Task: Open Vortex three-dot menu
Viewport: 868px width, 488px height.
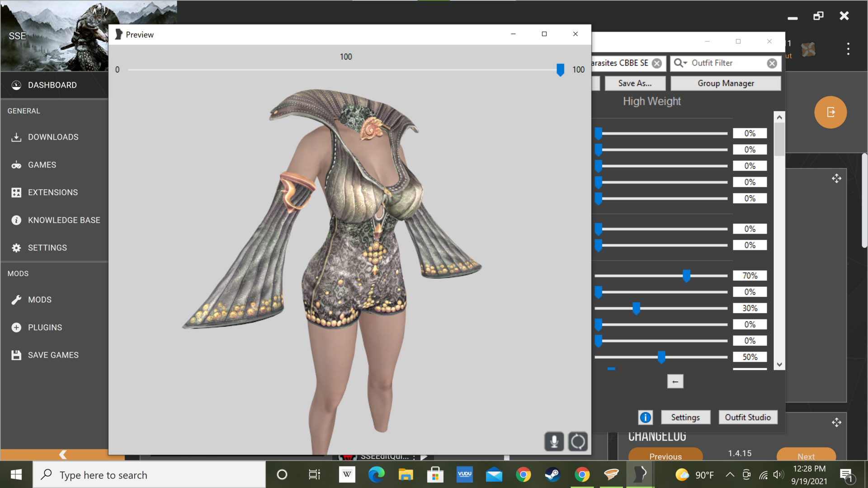Action: pyautogui.click(x=848, y=49)
